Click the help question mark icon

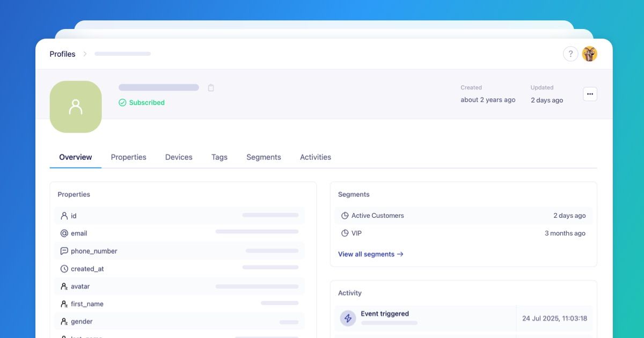[570, 54]
